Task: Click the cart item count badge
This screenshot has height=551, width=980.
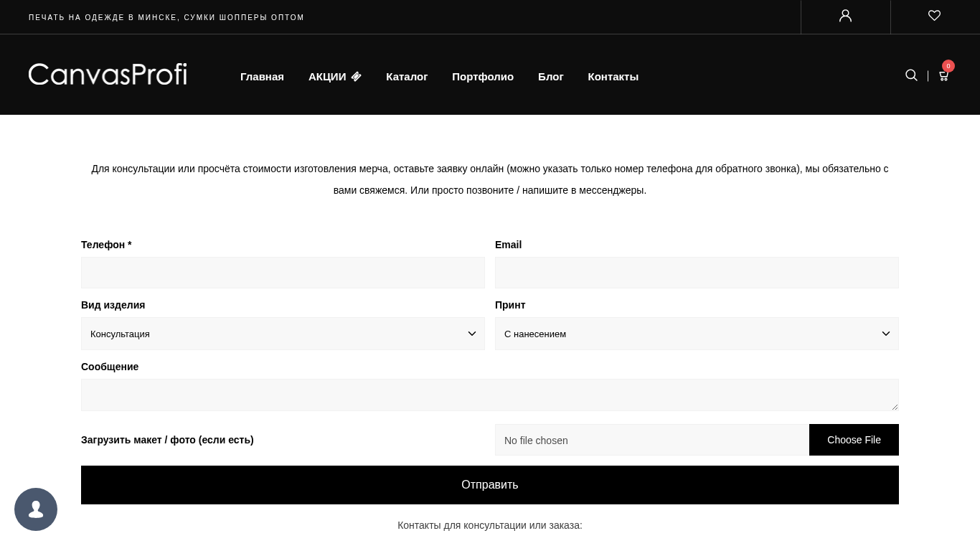Action: (948, 66)
